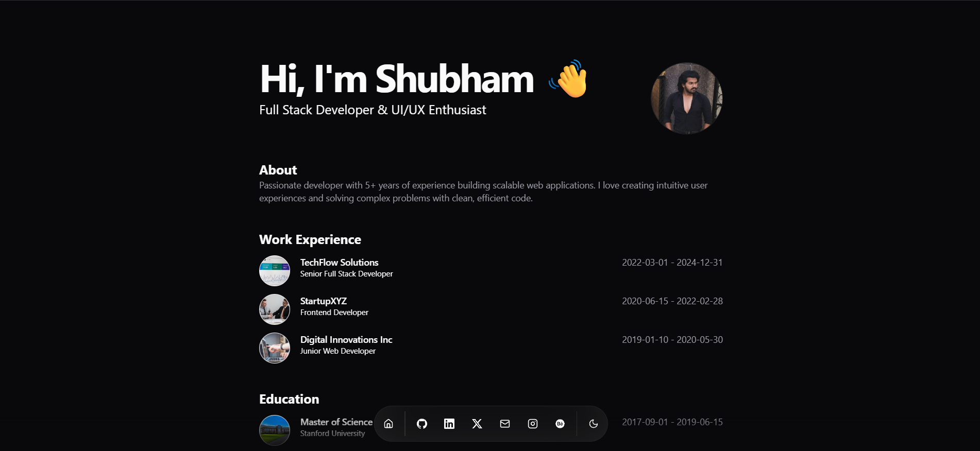Click the waving hand emoji
This screenshot has width=980, height=451.
click(x=569, y=79)
